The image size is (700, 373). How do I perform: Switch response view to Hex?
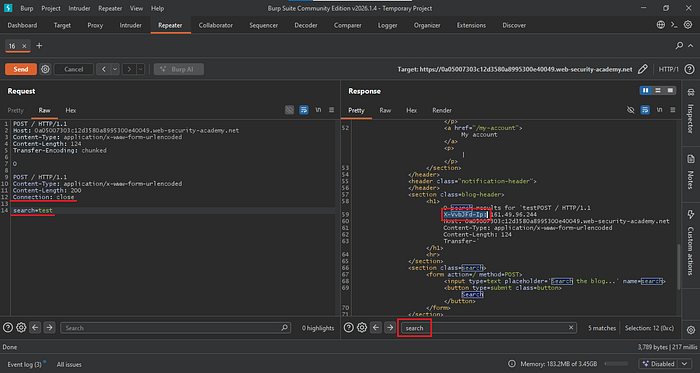point(411,110)
